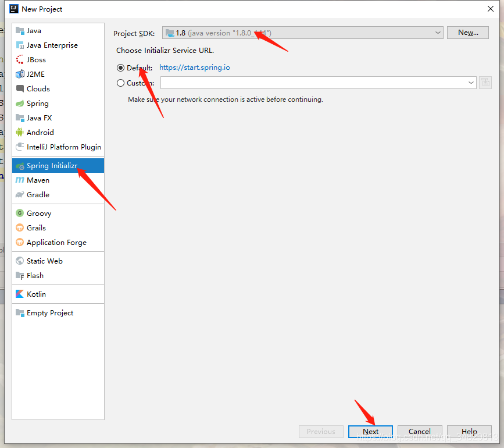The image size is (504, 448).
Task: Click the Spring leaf icon
Action: (x=20, y=103)
